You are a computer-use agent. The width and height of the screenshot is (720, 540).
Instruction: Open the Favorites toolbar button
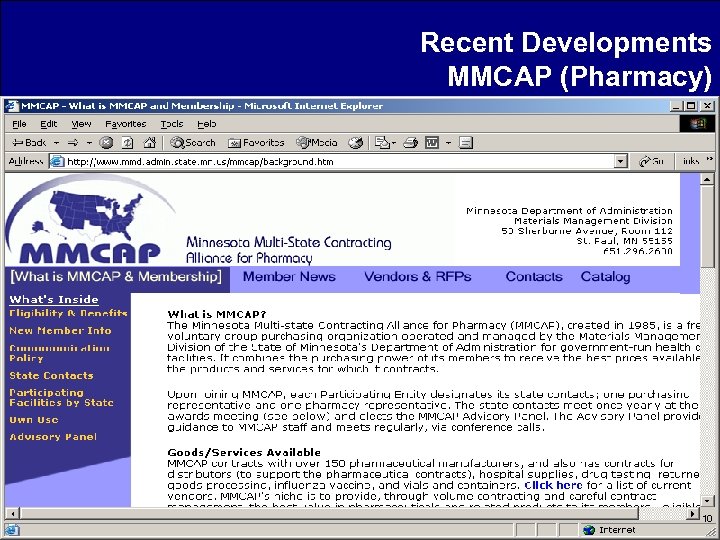pyautogui.click(x=256, y=143)
